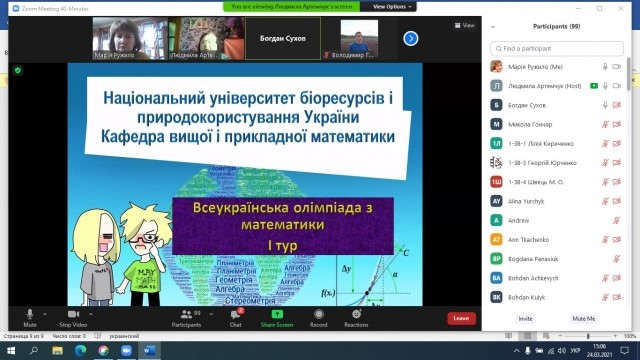Open notification center in taskbar
Viewport: 640px width, 360px height.
[x=625, y=351]
